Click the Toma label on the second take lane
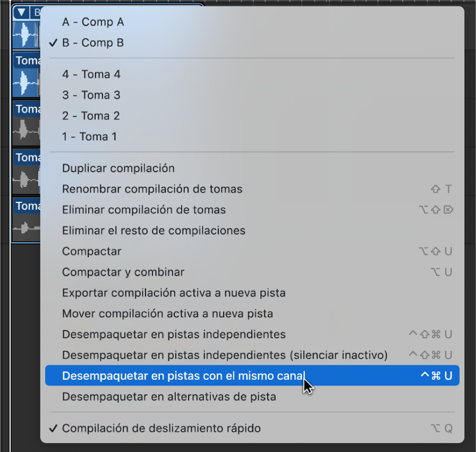 click(x=27, y=109)
